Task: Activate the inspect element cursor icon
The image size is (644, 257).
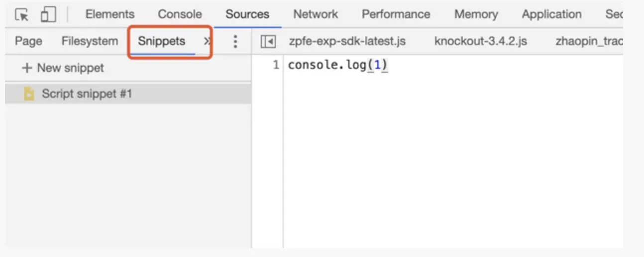Action: pos(22,15)
